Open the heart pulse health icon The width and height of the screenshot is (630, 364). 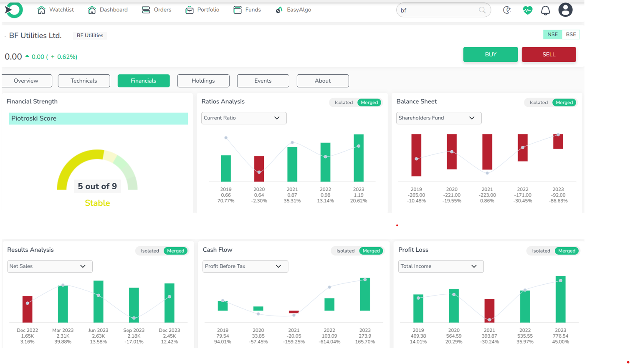(528, 10)
